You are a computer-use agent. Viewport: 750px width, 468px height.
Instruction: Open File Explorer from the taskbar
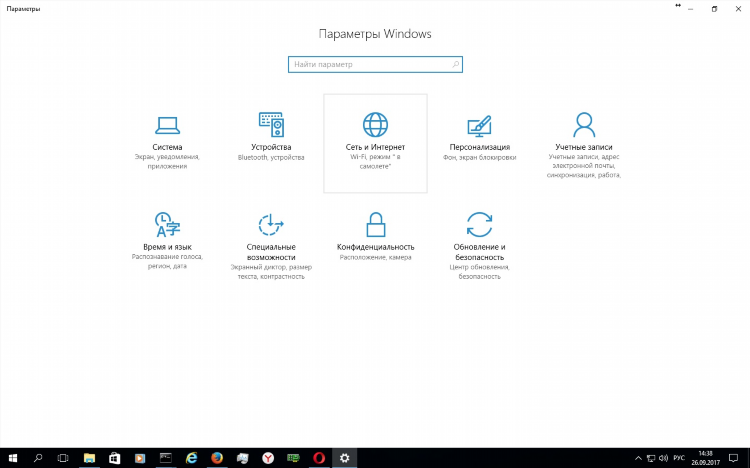click(89, 458)
